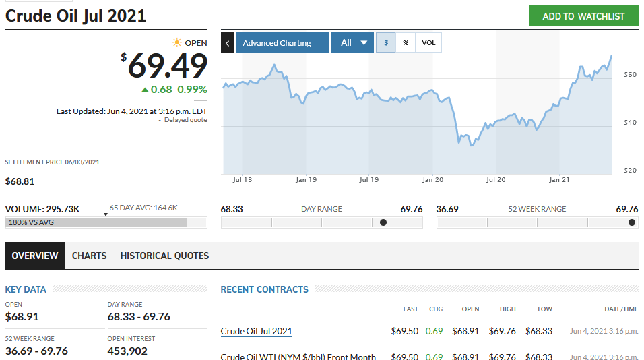Viewport: 644px width, 360px height.
Task: Click the 69.49 price value
Action: pos(168,66)
